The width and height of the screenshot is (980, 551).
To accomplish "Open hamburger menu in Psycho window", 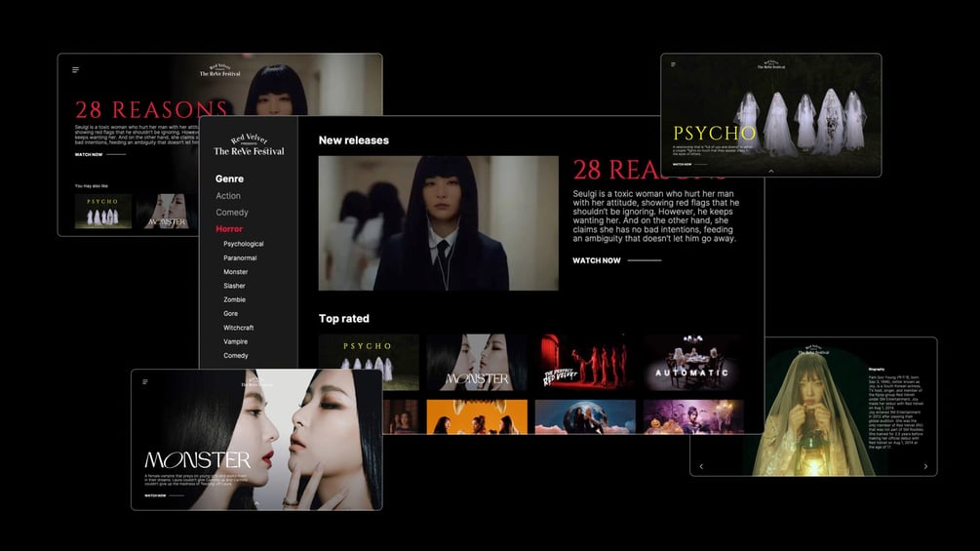I will pos(673,64).
